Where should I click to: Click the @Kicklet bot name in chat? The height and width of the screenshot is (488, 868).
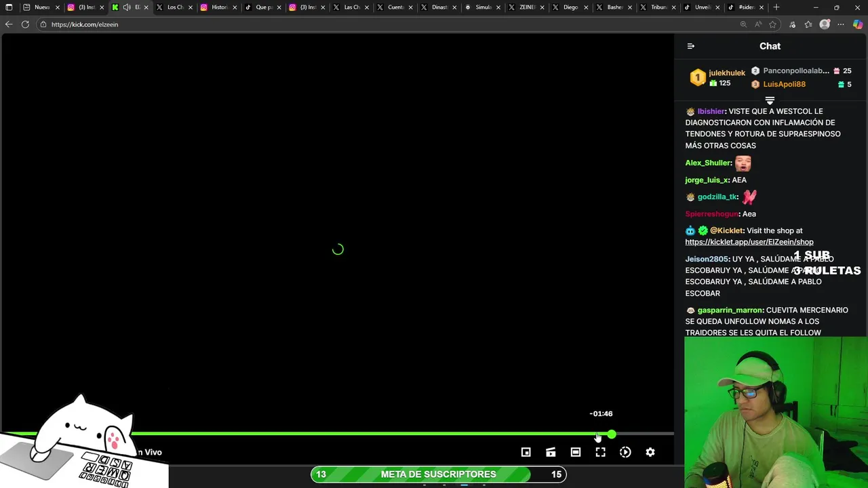[x=726, y=230]
